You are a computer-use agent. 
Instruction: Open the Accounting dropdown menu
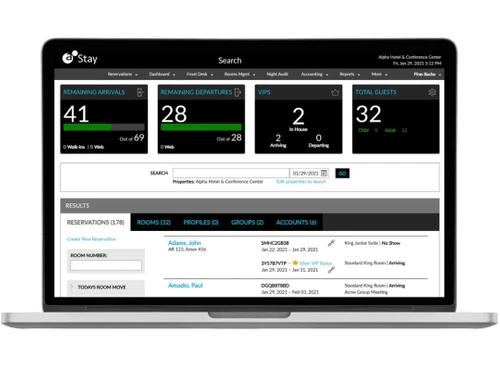314,74
